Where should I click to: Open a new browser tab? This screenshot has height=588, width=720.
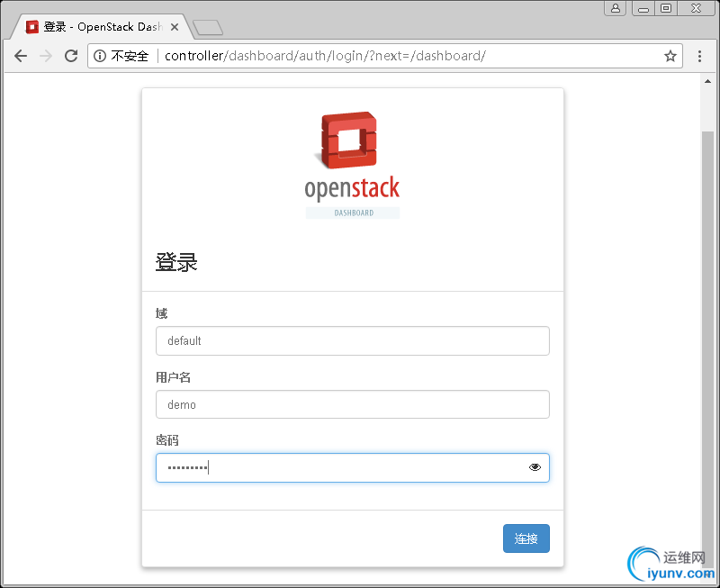point(208,28)
